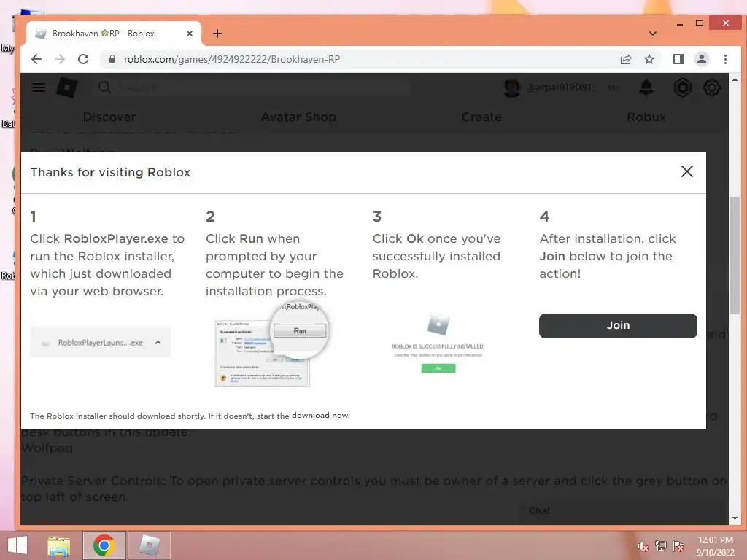Image resolution: width=747 pixels, height=560 pixels.
Task: Click the page scrollbar up arrow
Action: (735, 80)
